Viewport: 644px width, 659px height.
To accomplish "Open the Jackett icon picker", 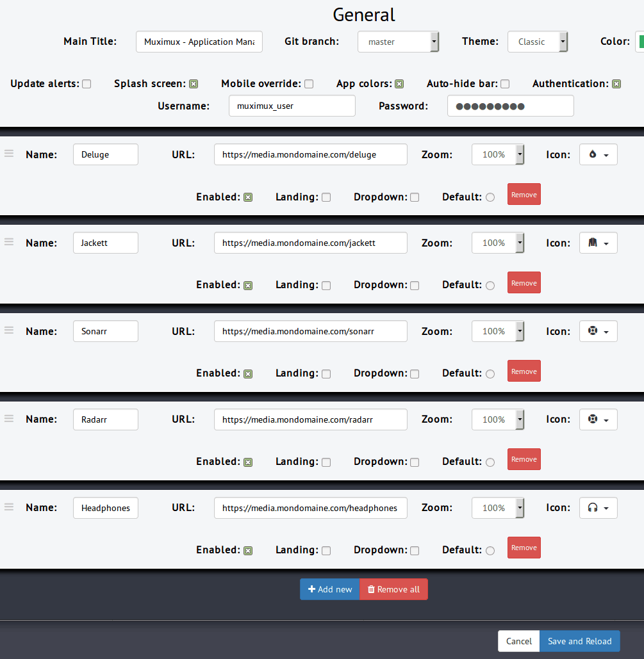I will click(x=598, y=243).
